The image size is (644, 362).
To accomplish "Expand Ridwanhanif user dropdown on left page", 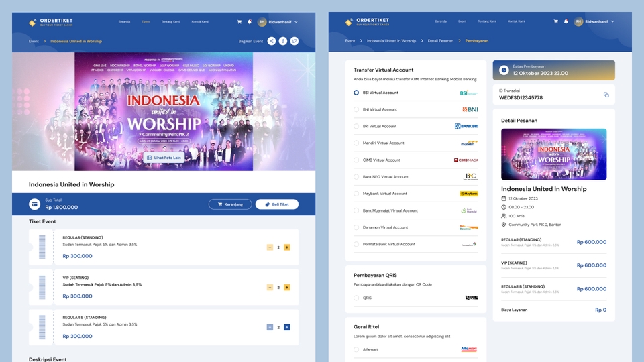I will tap(296, 21).
